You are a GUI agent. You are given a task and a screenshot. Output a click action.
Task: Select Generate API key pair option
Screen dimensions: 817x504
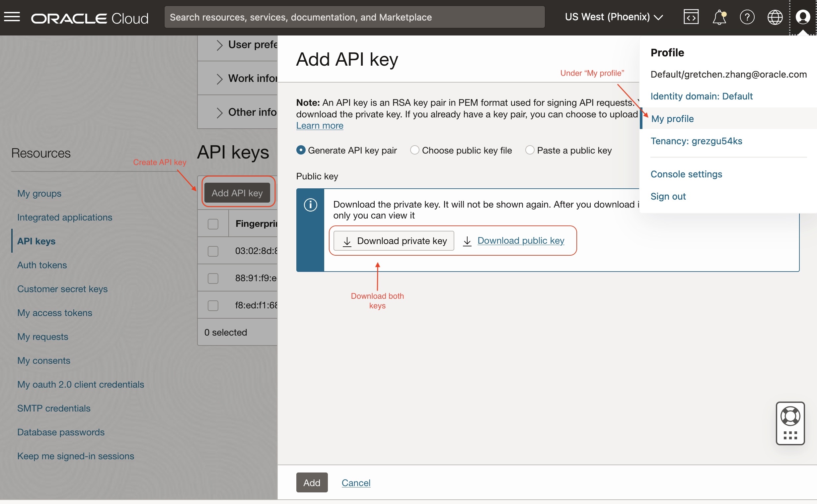[x=301, y=150]
